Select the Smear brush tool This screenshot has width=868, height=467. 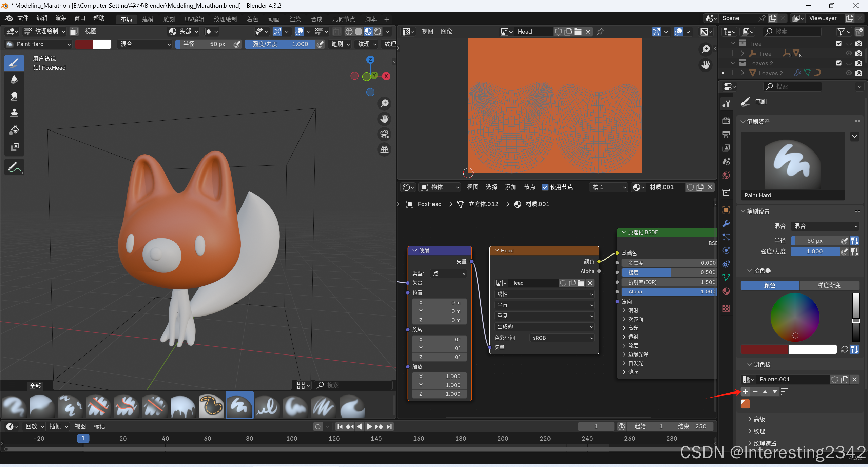click(x=14, y=97)
